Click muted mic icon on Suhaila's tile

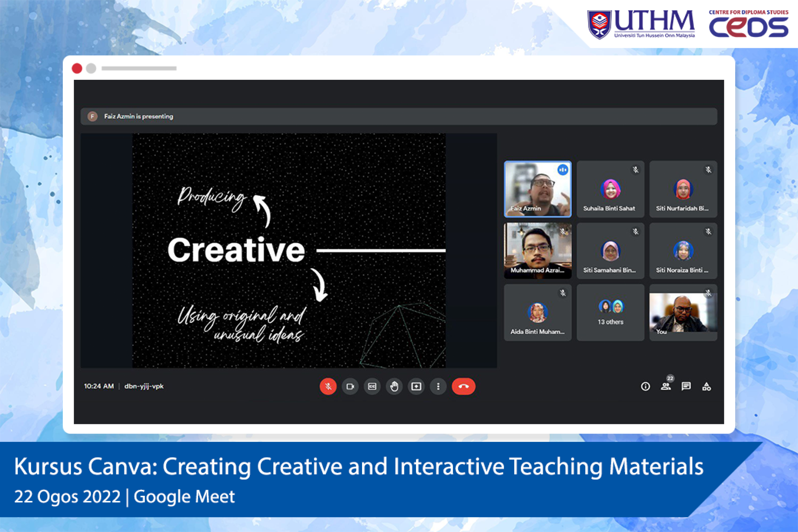click(x=635, y=170)
